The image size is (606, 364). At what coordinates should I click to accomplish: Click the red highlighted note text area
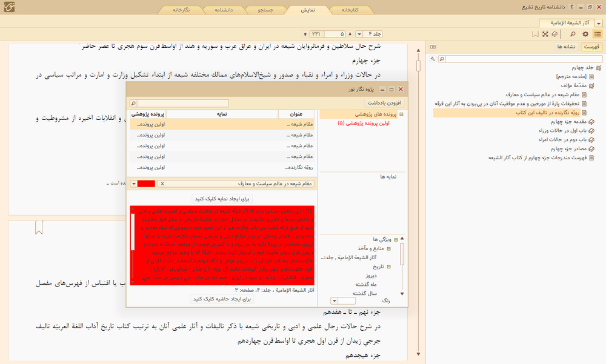[x=222, y=246]
